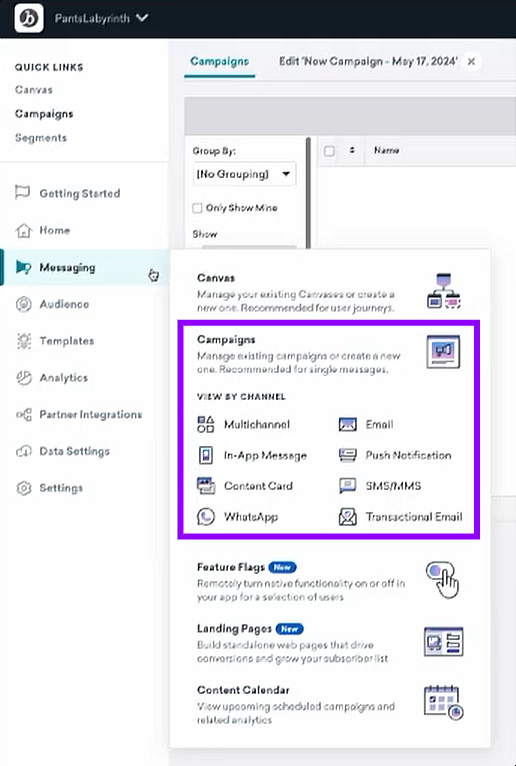This screenshot has width=516, height=766.
Task: Select the Landing Pages icon
Action: coord(444,641)
